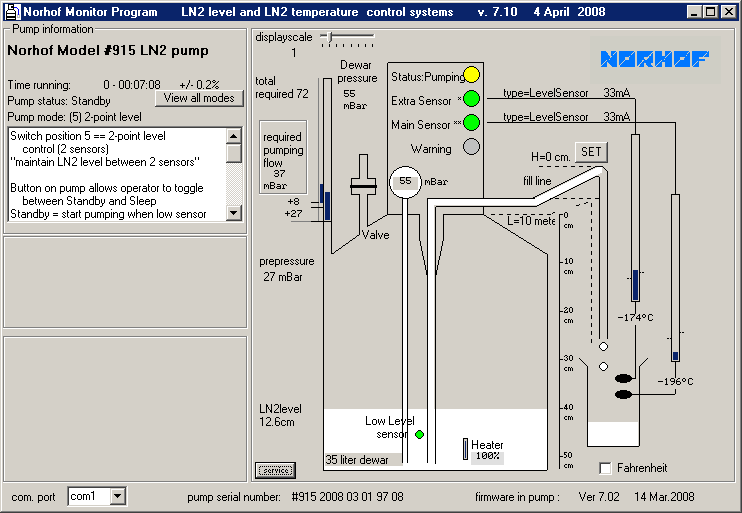
Task: Click the green Extra Sensor indicator light
Action: (471, 98)
